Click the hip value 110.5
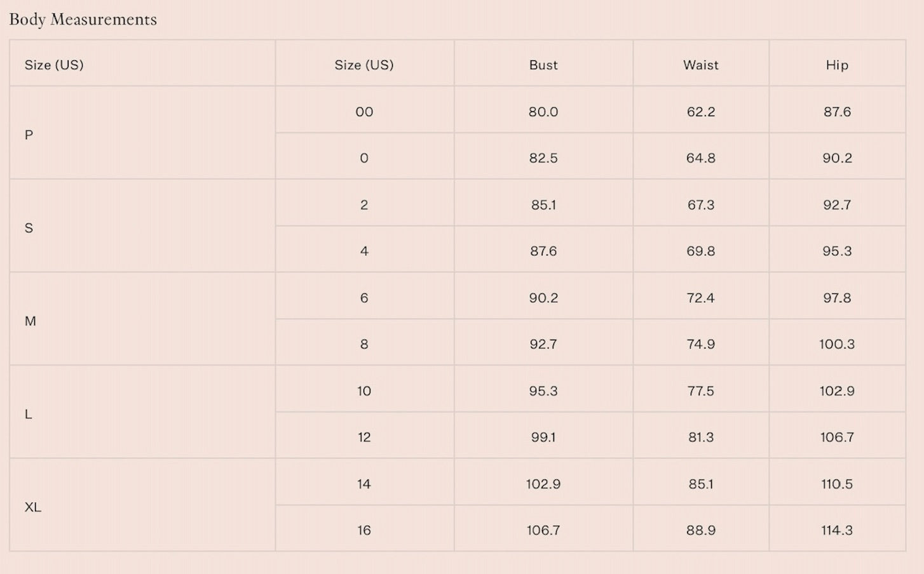The width and height of the screenshot is (924, 574). pos(837,484)
